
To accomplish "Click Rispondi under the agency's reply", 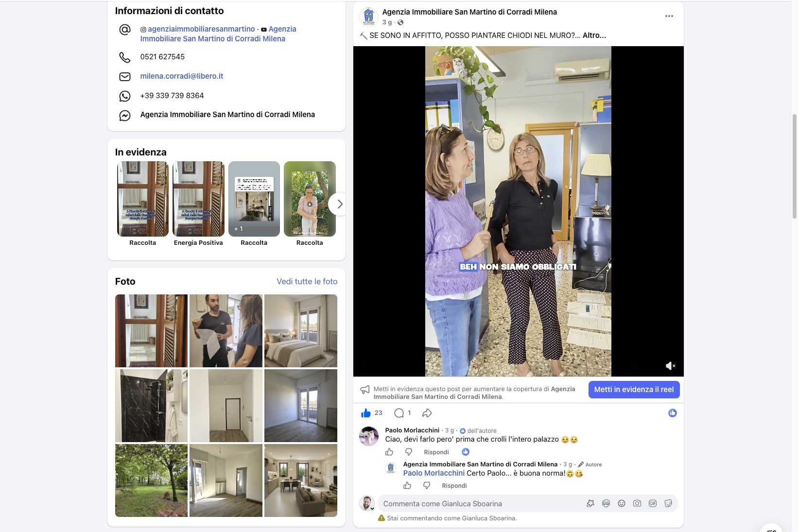I will (454, 485).
